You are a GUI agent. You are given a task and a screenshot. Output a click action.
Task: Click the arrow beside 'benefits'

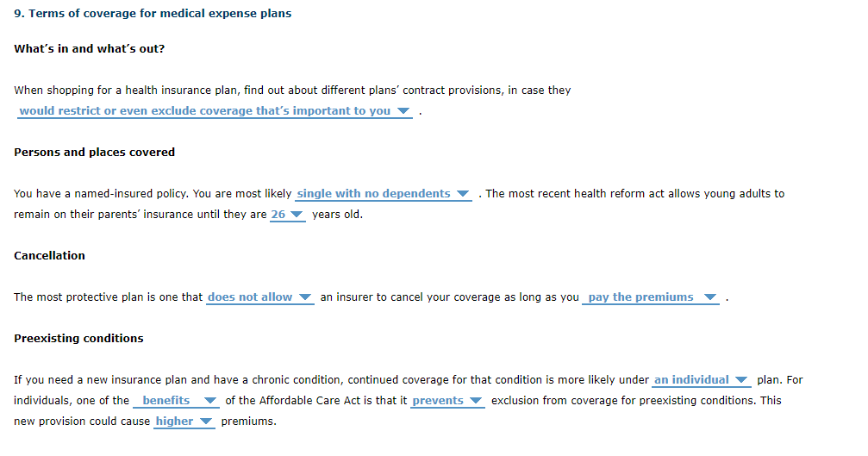(209, 401)
